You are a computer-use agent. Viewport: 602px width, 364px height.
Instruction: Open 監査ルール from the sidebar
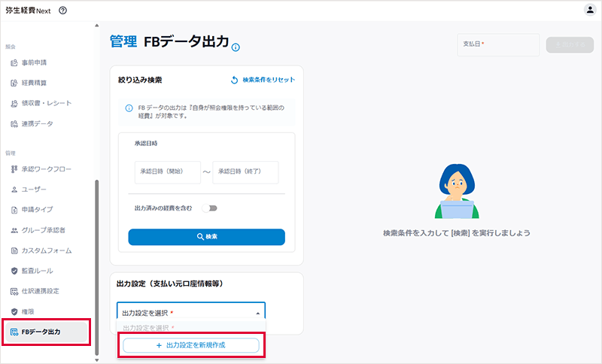pyautogui.click(x=37, y=270)
